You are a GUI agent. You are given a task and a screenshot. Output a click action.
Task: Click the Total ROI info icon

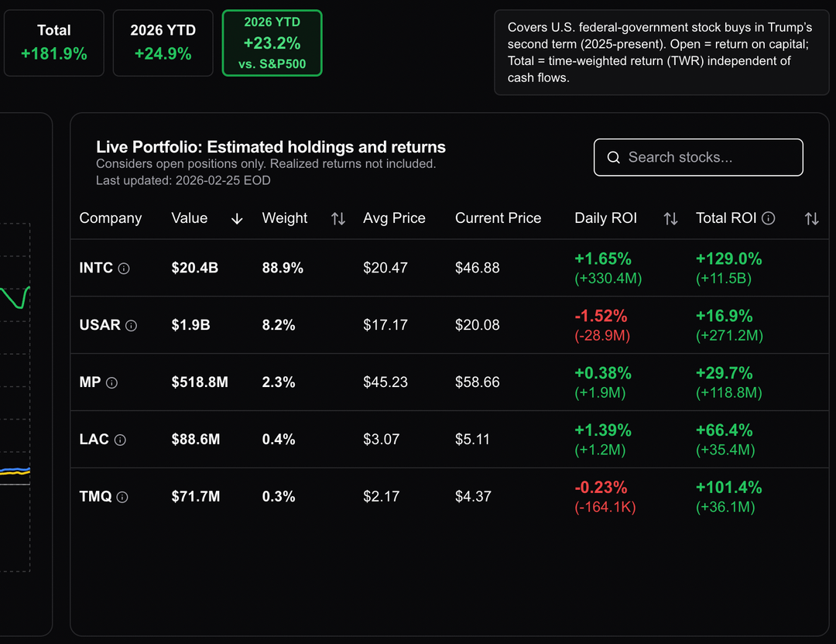768,219
